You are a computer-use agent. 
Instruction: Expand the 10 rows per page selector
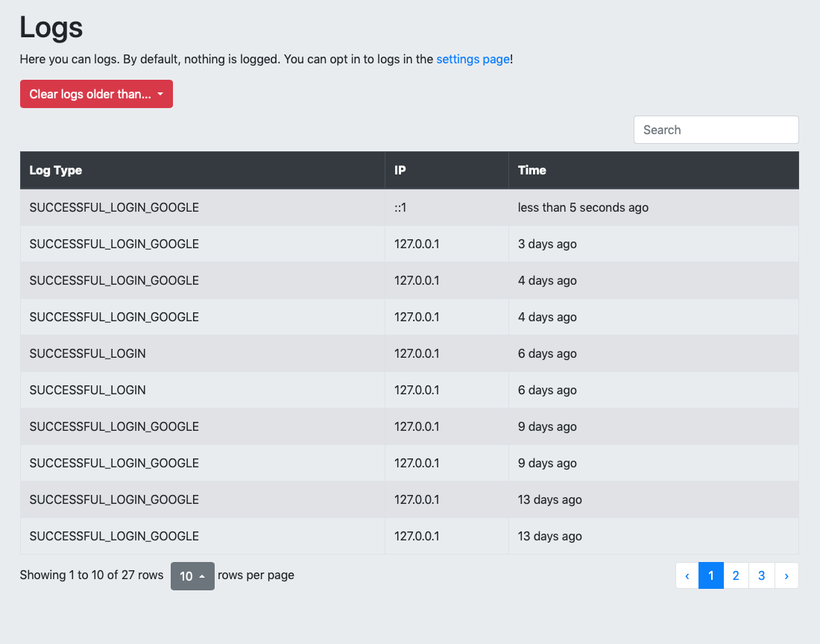pos(192,576)
